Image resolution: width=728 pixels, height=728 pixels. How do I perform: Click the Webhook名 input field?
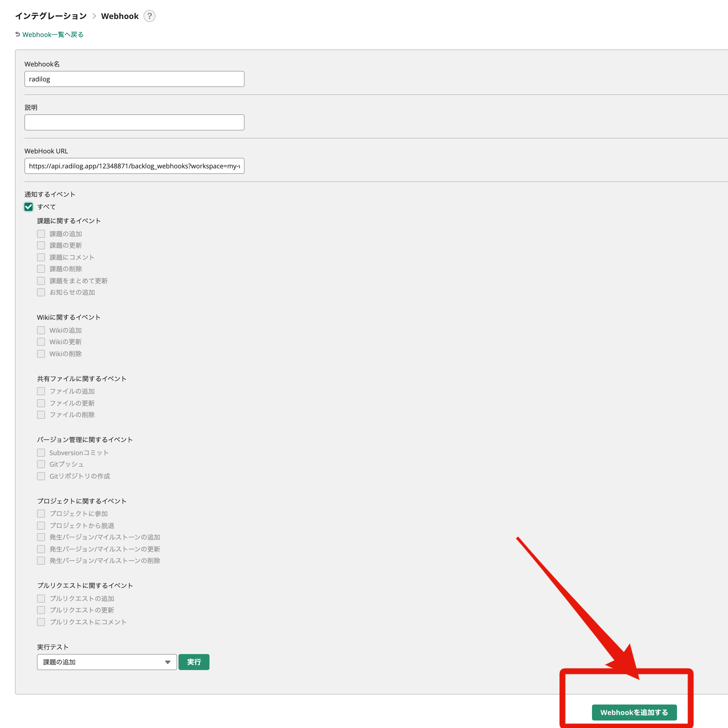point(134,79)
